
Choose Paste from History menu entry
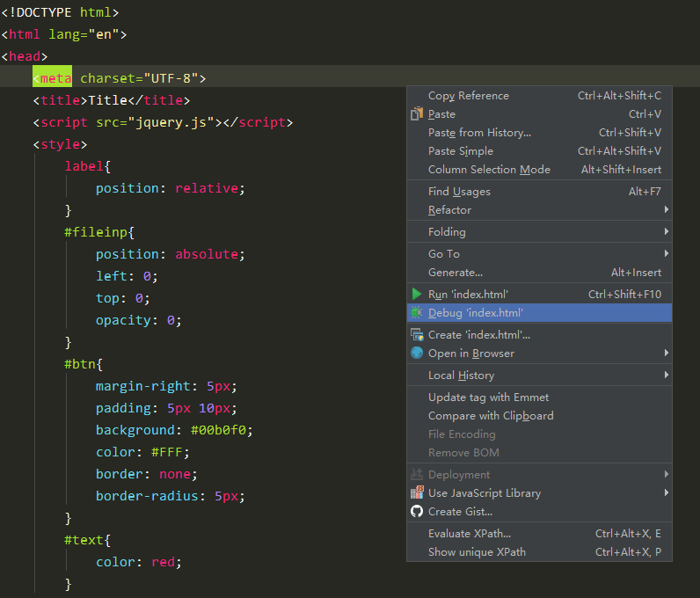(539, 133)
